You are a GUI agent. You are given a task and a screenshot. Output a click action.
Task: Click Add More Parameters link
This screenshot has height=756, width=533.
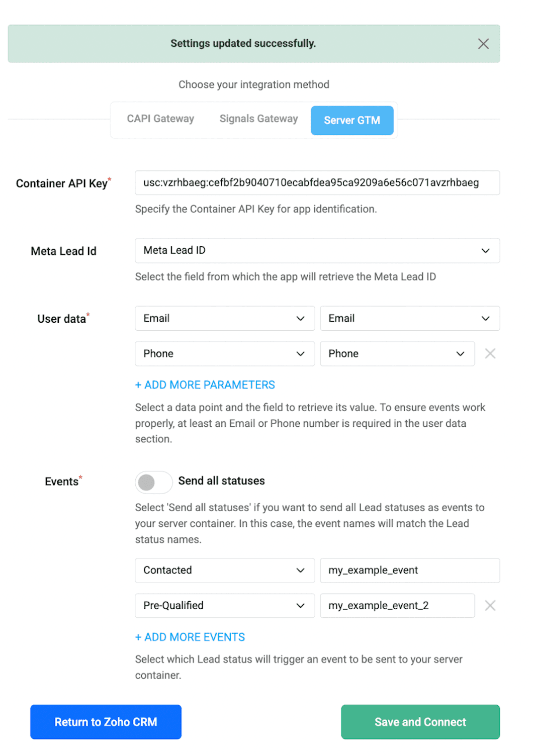205,385
